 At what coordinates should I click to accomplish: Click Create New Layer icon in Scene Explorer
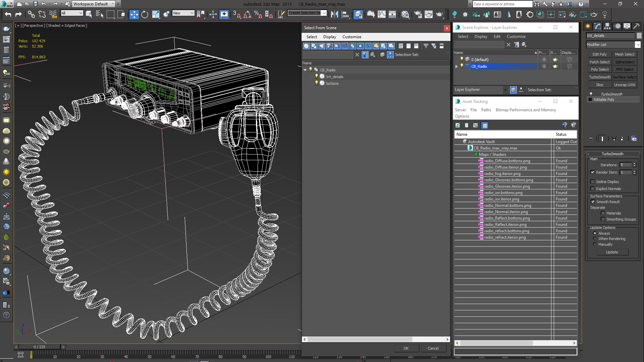[x=524, y=45]
